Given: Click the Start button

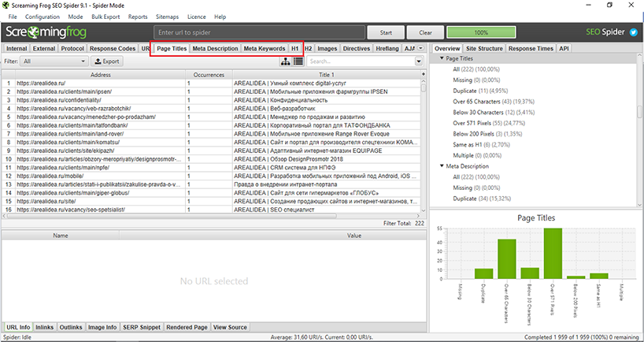Looking at the screenshot, I should point(386,32).
